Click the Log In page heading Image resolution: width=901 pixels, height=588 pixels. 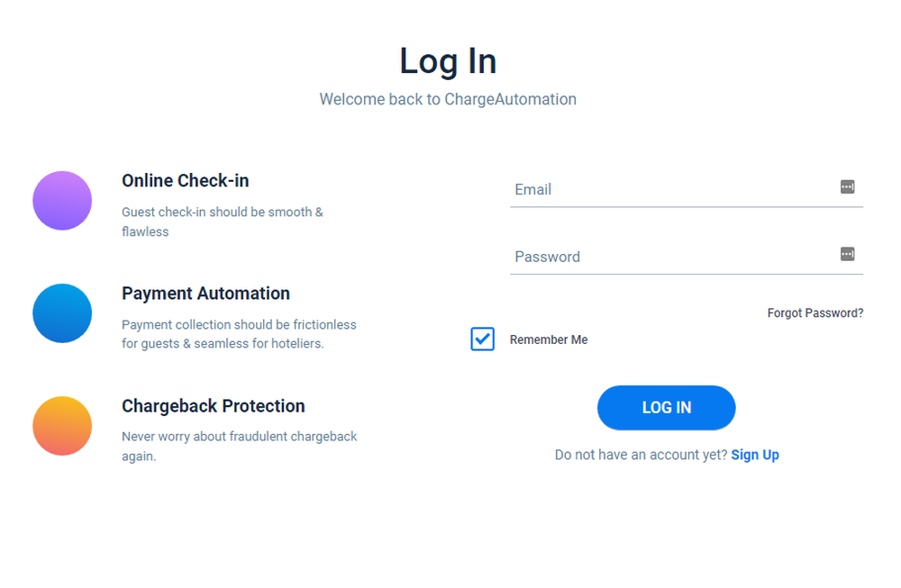tap(448, 61)
